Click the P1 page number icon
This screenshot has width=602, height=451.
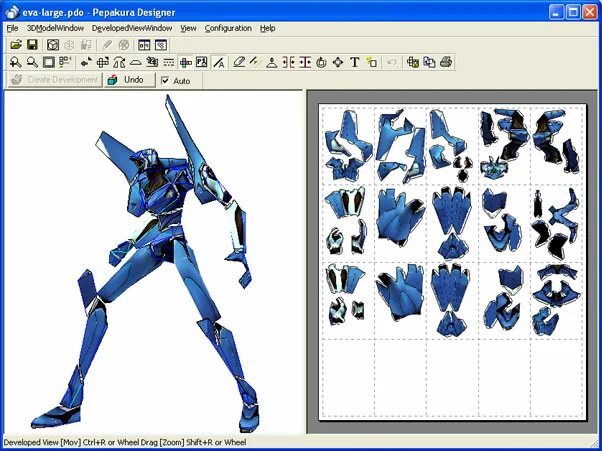click(202, 62)
